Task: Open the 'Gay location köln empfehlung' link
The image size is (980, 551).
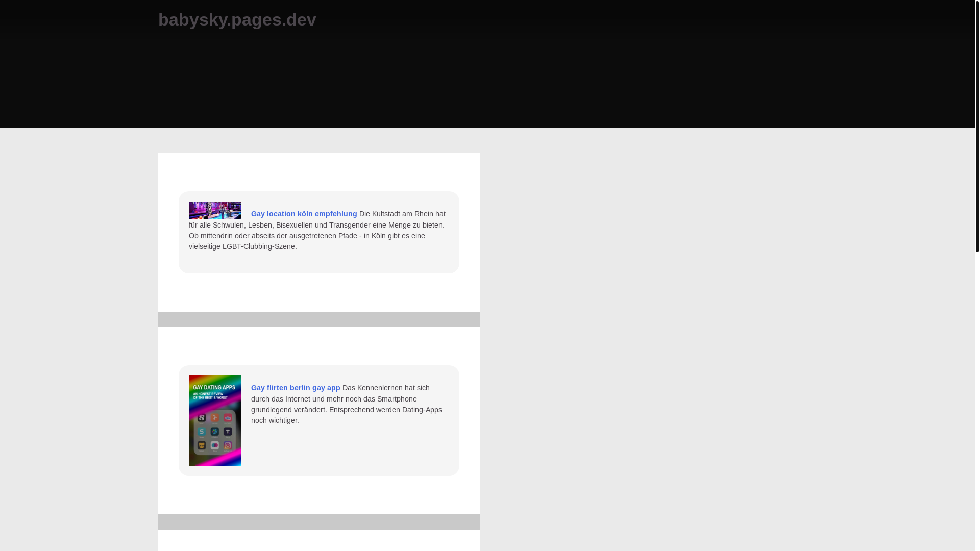Action: (304, 214)
